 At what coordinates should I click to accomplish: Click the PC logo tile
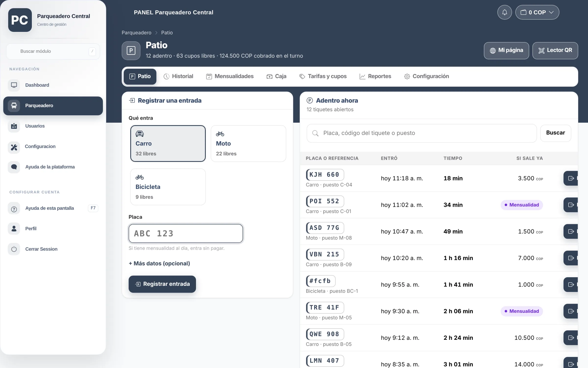coord(20,20)
